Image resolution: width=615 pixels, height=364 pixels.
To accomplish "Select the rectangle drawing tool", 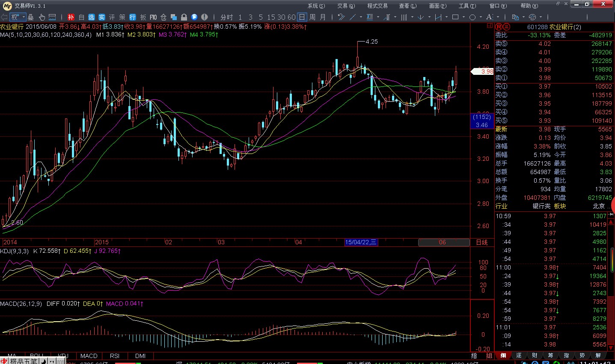I will [x=455, y=17].
